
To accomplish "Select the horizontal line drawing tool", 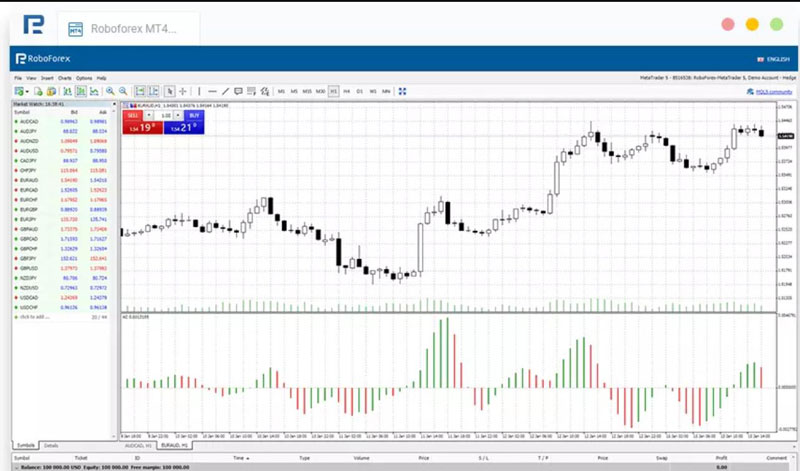I will 211,91.
